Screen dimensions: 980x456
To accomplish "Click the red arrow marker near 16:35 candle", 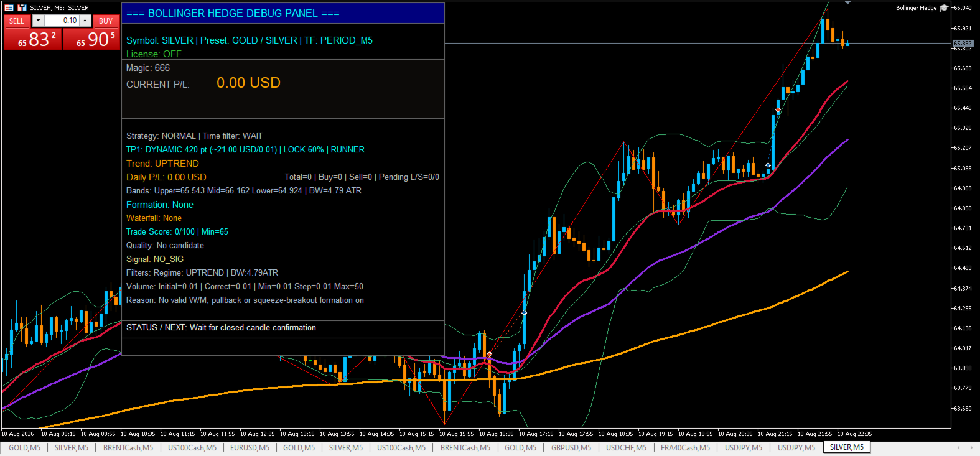I will (x=490, y=355).
